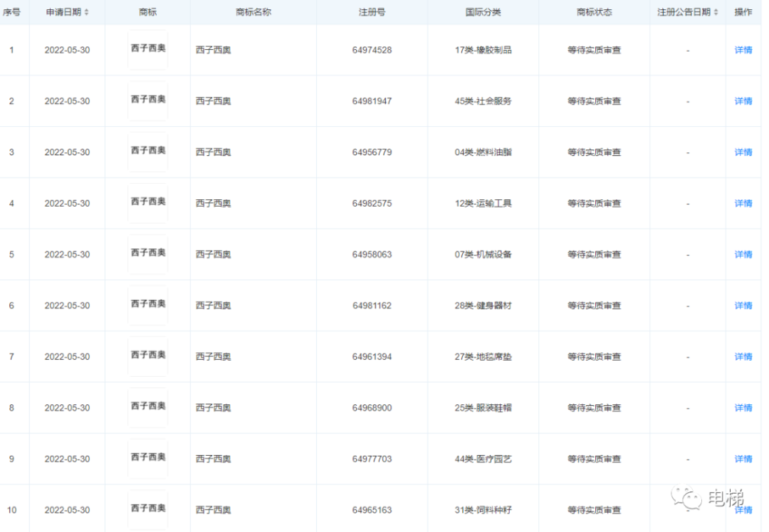The width and height of the screenshot is (769, 532).
Task: Click trademark image in 31类-饲料种籽 row
Action: [148, 510]
